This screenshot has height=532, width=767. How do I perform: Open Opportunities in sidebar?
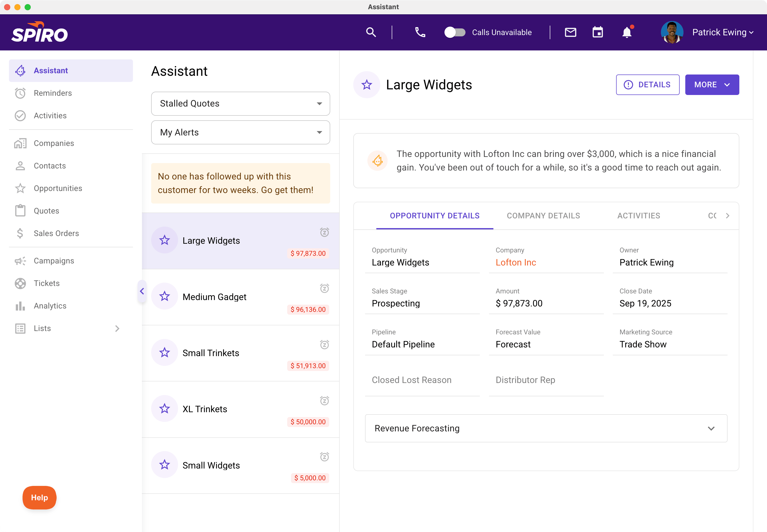[x=71, y=188]
